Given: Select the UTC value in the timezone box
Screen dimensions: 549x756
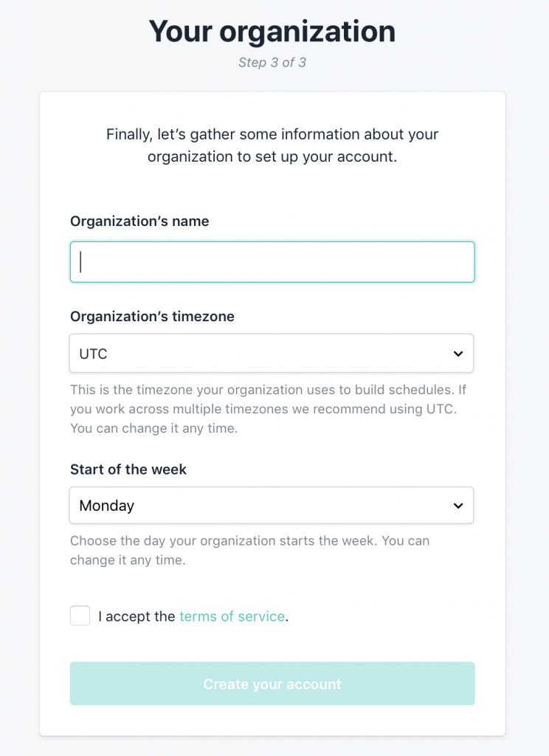Looking at the screenshot, I should pyautogui.click(x=94, y=354).
